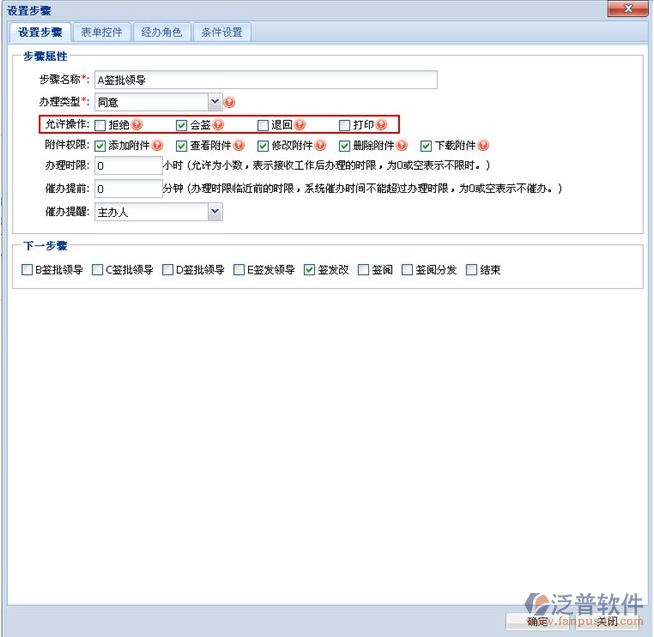
Task: Open the 经办角色 tab
Action: [161, 32]
